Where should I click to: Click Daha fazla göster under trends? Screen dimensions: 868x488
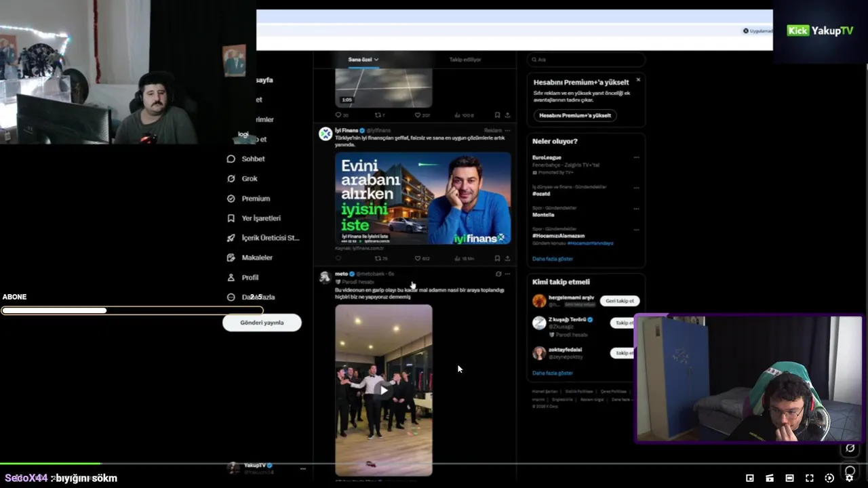click(x=553, y=259)
